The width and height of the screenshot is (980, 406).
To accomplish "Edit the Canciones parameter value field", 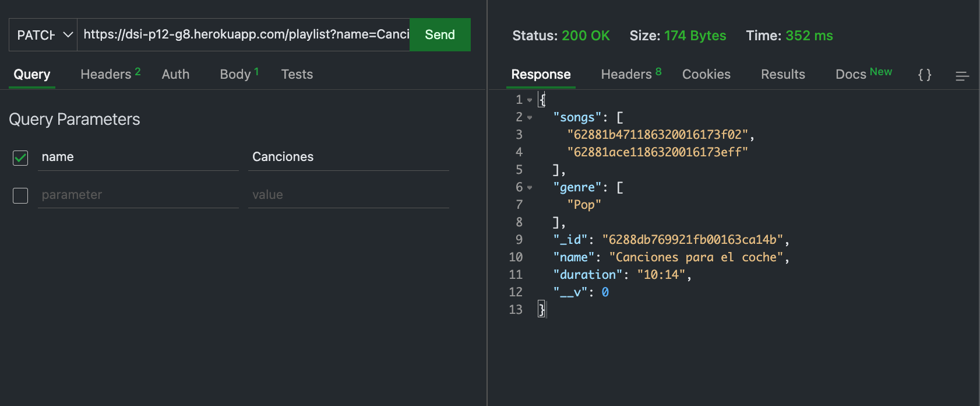I will click(348, 157).
